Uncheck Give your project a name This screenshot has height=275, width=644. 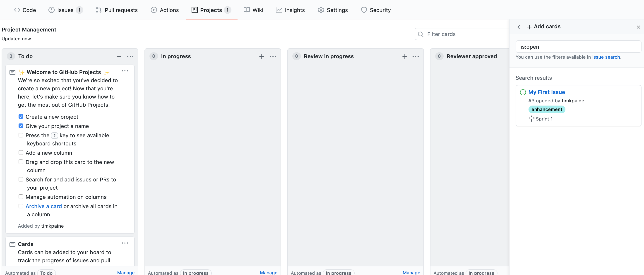[21, 126]
